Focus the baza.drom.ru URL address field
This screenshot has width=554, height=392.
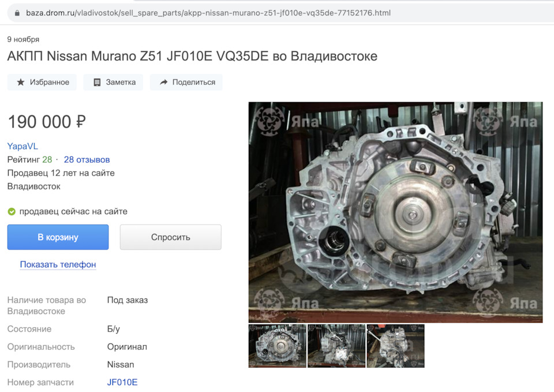coord(208,12)
